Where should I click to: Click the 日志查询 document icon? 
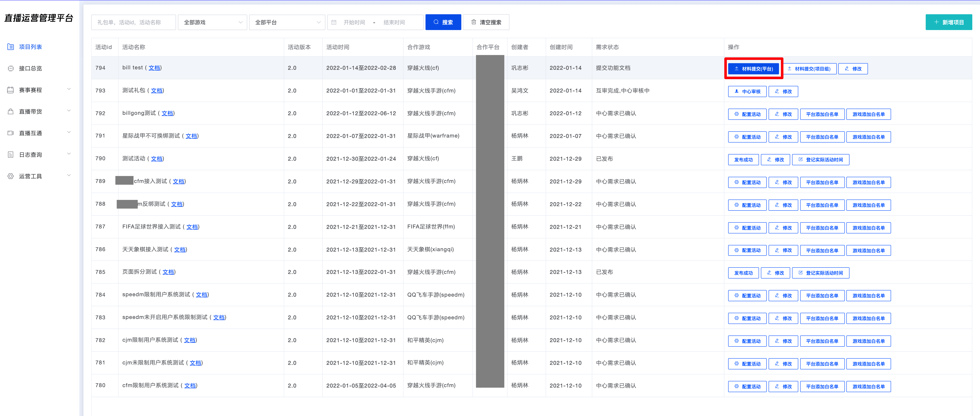pyautogui.click(x=11, y=154)
